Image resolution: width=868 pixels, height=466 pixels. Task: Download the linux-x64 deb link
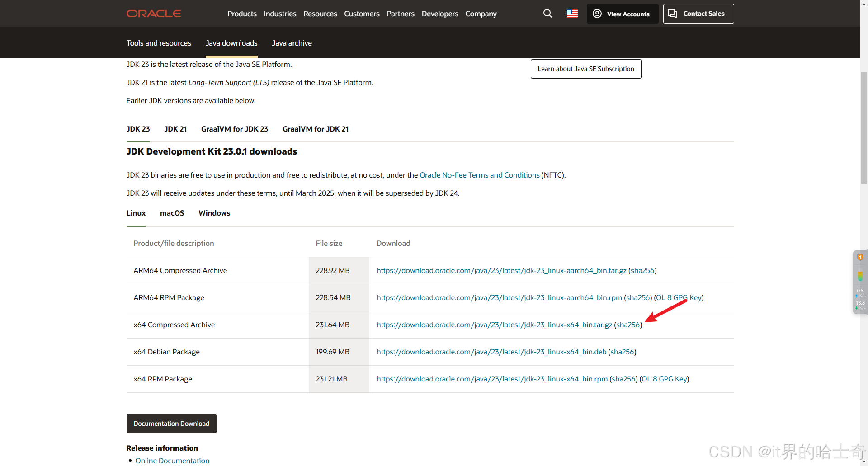(x=491, y=352)
